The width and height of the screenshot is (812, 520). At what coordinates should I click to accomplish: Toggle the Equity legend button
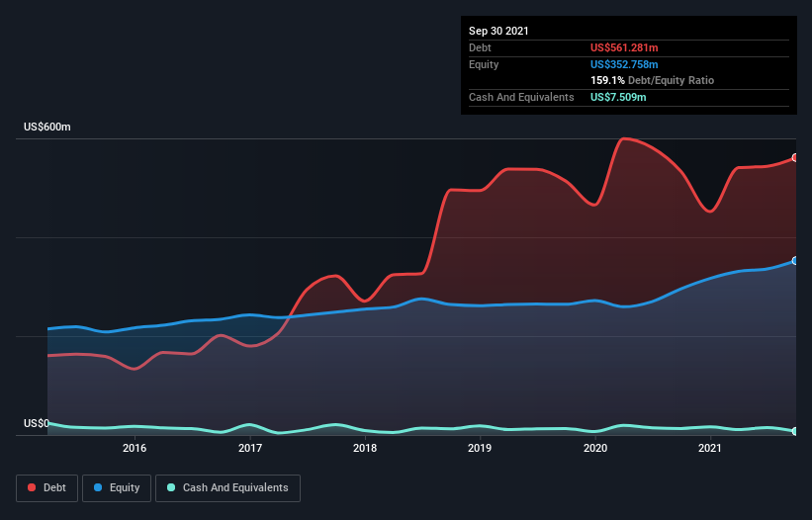(117, 488)
